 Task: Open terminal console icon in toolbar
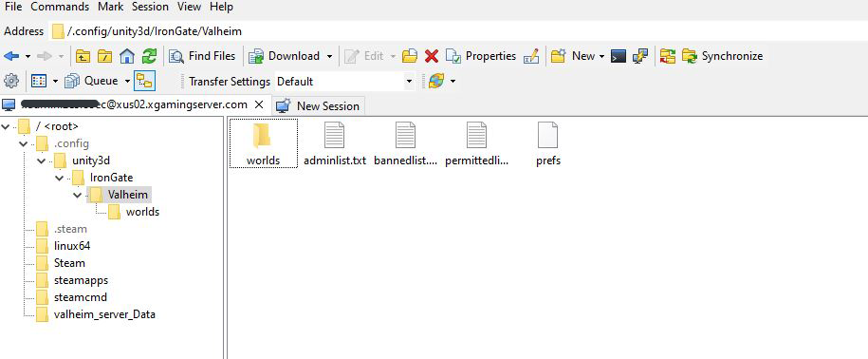click(x=619, y=56)
